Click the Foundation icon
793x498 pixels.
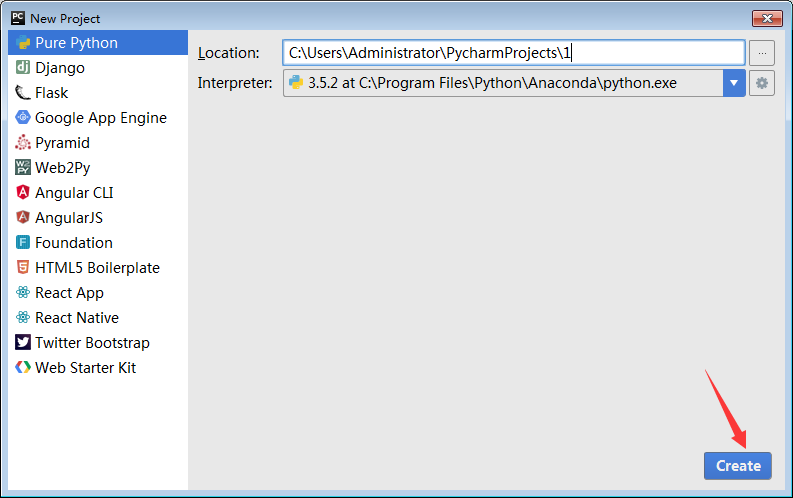pyautogui.click(x=23, y=242)
